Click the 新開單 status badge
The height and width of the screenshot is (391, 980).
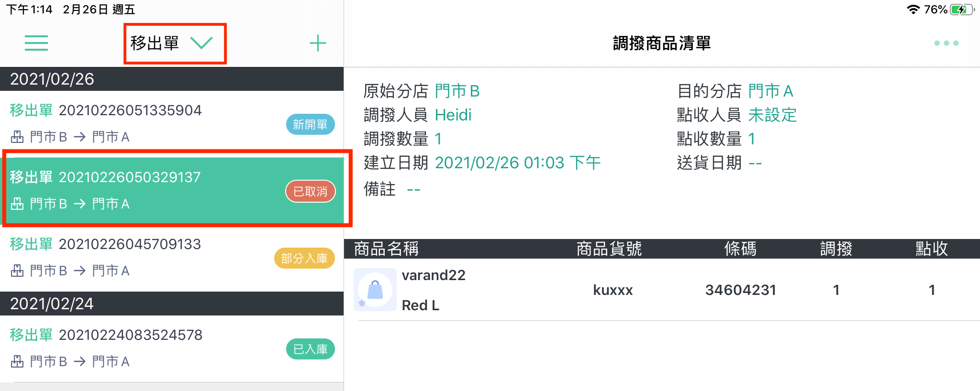click(310, 125)
